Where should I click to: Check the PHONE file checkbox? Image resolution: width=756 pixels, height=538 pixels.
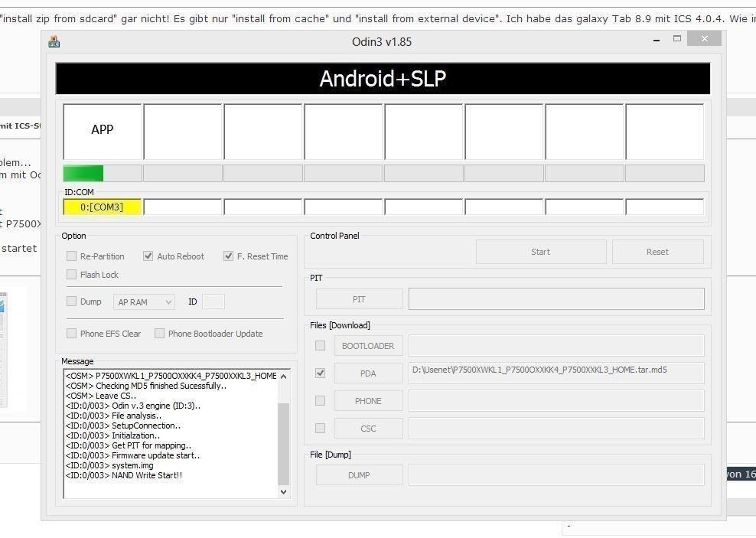click(x=320, y=400)
